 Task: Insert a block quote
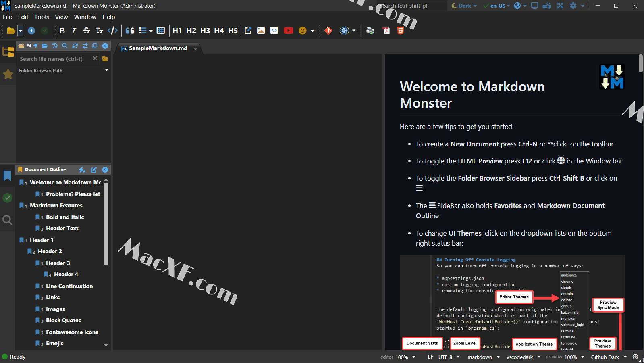click(x=130, y=31)
